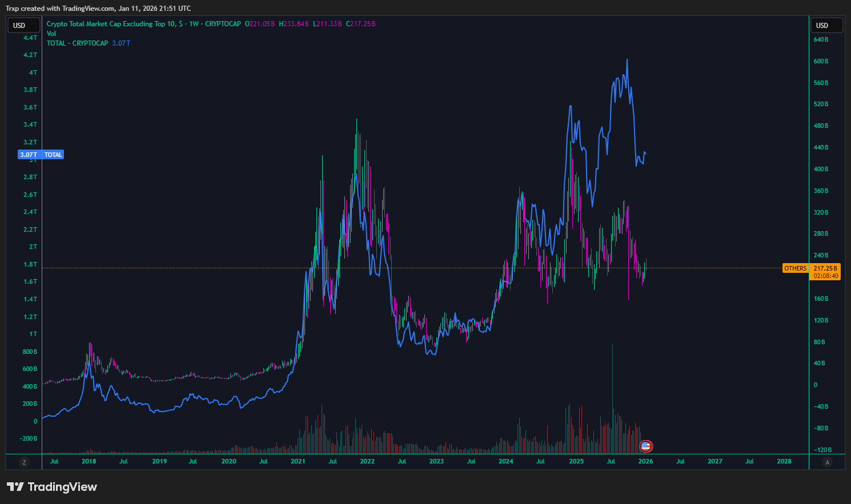Click the 2020 label on time axis
This screenshot has height=504, width=851.
click(228, 461)
